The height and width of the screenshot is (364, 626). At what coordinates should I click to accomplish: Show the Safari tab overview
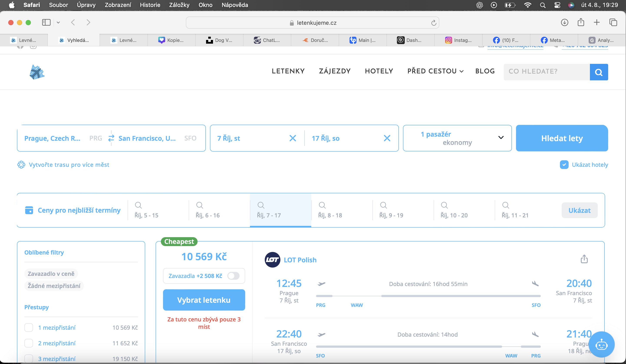pyautogui.click(x=613, y=22)
